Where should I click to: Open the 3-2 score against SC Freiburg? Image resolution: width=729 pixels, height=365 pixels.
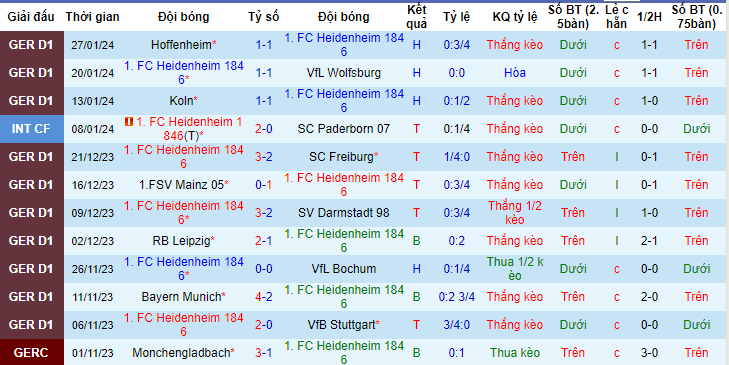[x=264, y=157]
